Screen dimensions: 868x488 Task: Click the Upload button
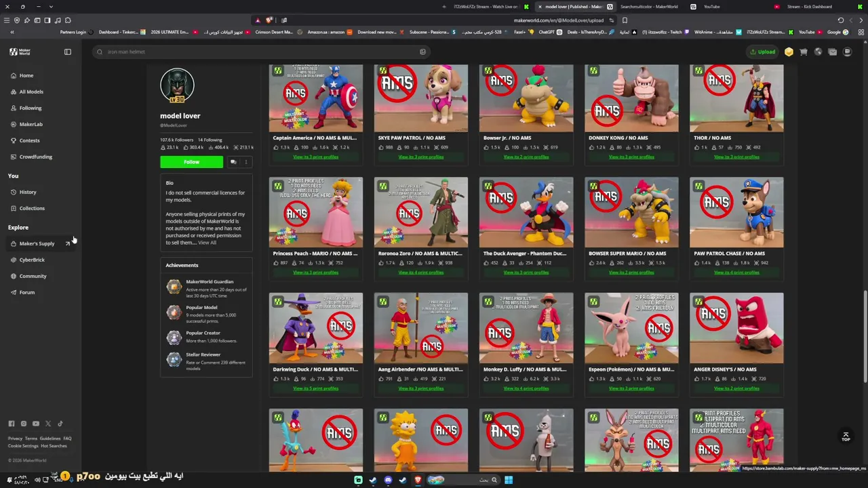tap(763, 52)
